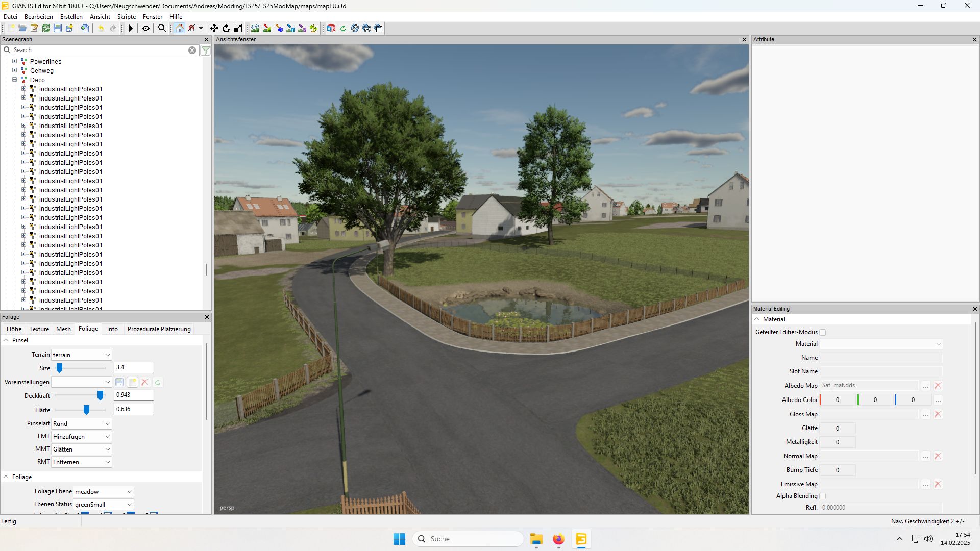The width and height of the screenshot is (980, 551).
Task: Open the Ebenen Status dropdown showing greenSmall
Action: 104,505
